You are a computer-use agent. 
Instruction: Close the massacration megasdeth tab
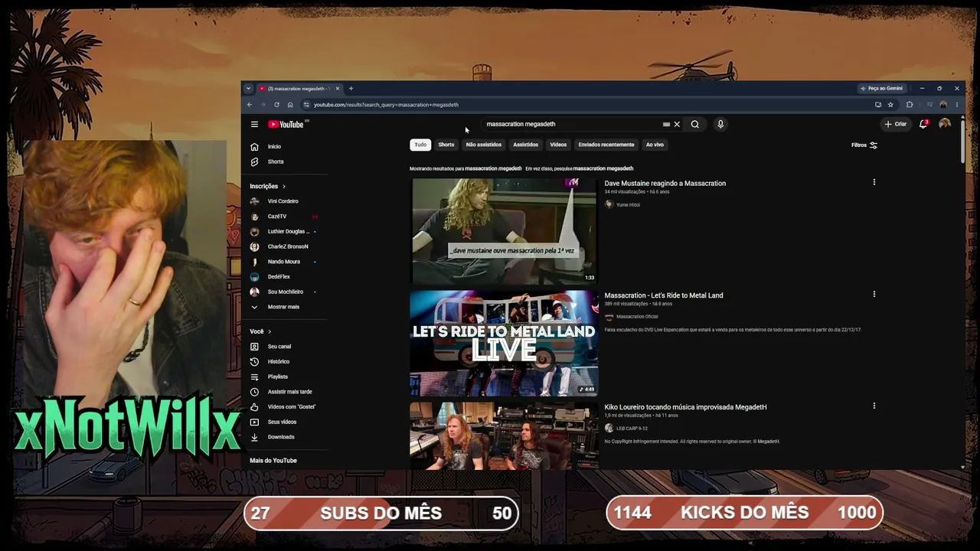point(337,88)
